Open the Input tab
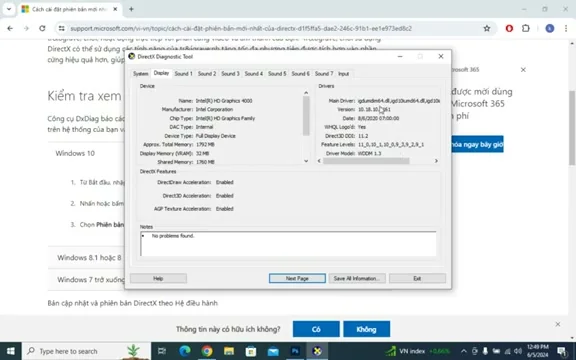Screen dimensions: 576x360 pyautogui.click(x=343, y=74)
